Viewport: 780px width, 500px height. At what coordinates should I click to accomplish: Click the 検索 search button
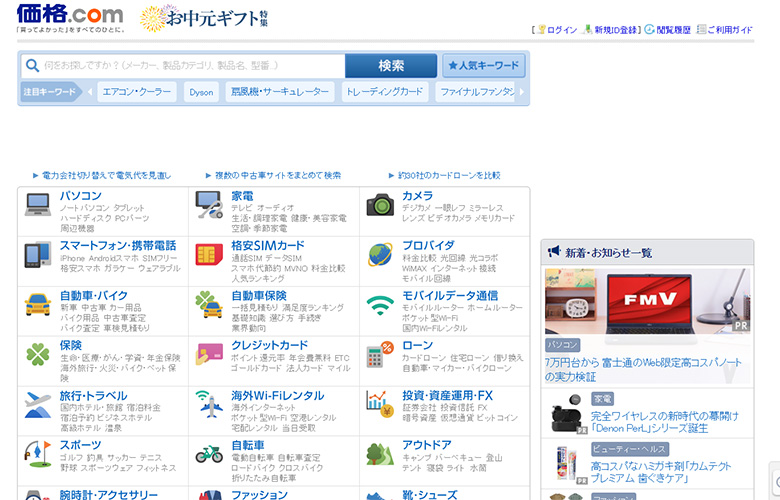391,66
